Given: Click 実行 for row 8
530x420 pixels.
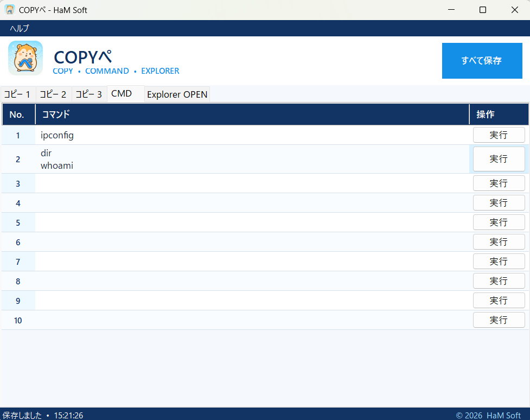Looking at the screenshot, I should pos(499,281).
